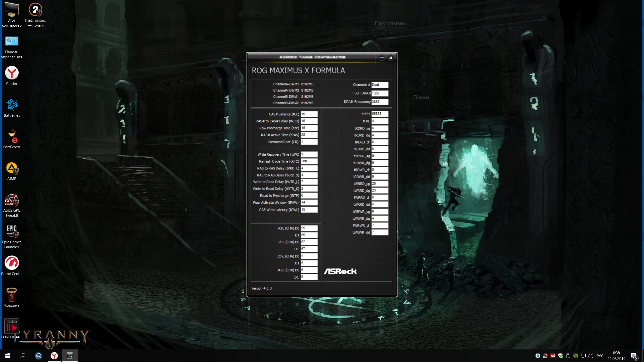The width and height of the screenshot is (644, 362).
Task: Click the tREFI value field
Action: coord(380,114)
